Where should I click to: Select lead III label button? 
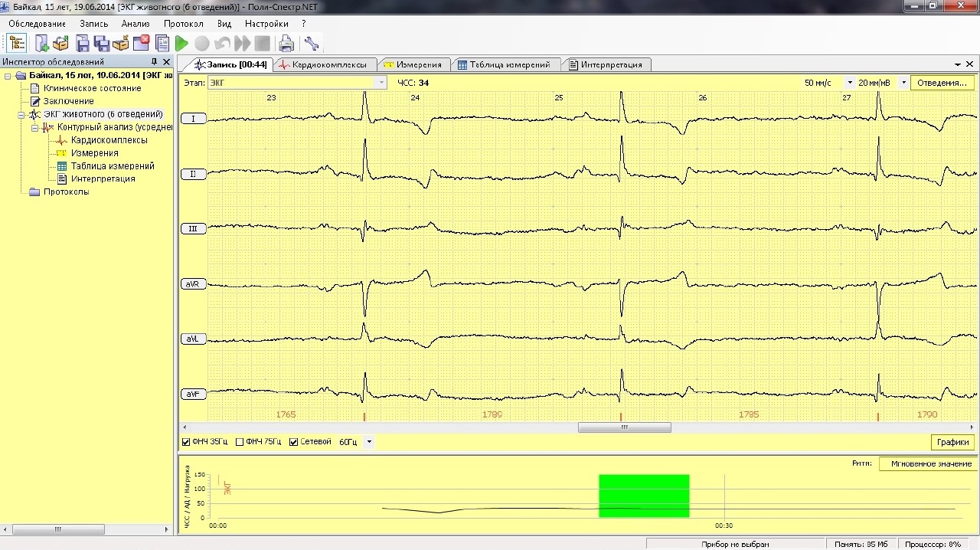(x=193, y=229)
